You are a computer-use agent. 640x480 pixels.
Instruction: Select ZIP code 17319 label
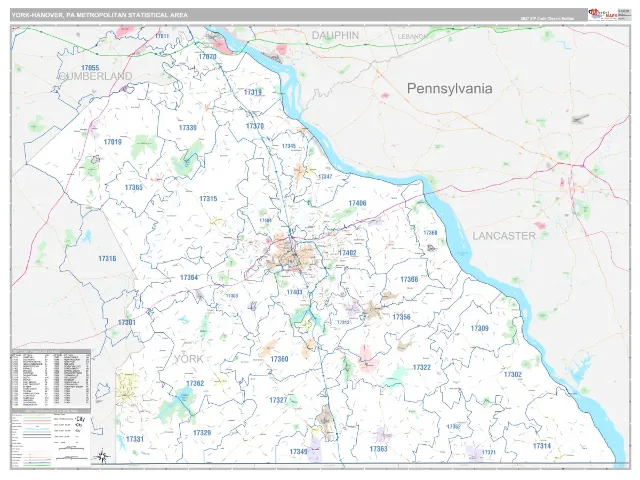(x=253, y=92)
